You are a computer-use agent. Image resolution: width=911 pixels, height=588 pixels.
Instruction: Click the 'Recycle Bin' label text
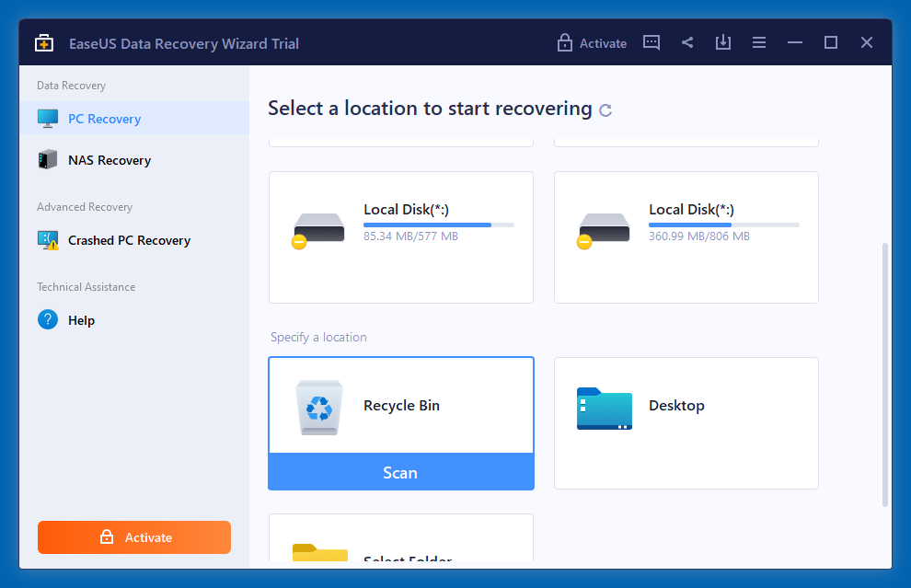(x=401, y=406)
